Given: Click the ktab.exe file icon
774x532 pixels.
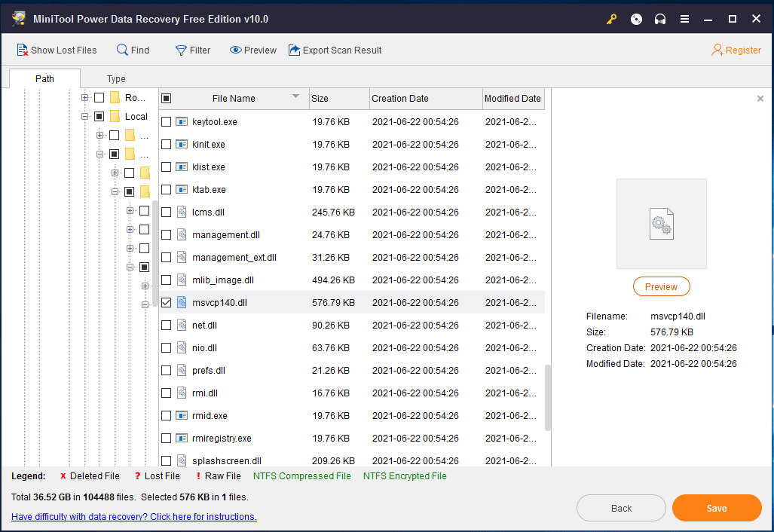Looking at the screenshot, I should pyautogui.click(x=182, y=189).
